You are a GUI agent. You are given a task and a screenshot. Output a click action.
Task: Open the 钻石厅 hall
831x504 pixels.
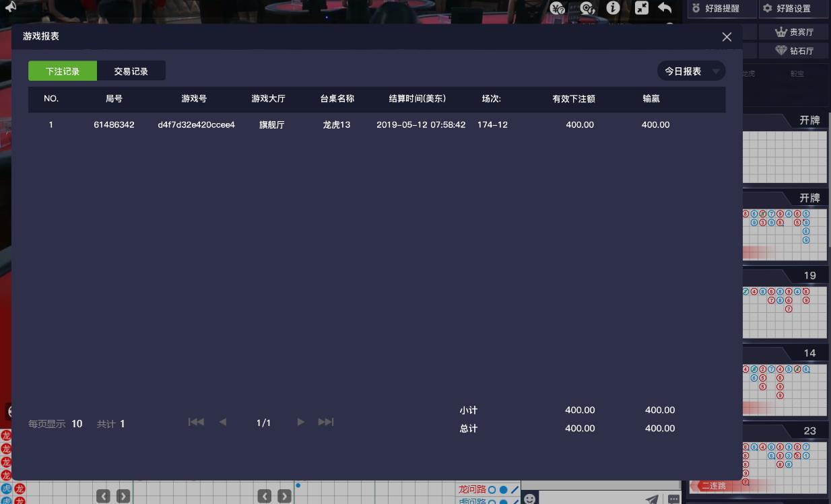tap(793, 50)
